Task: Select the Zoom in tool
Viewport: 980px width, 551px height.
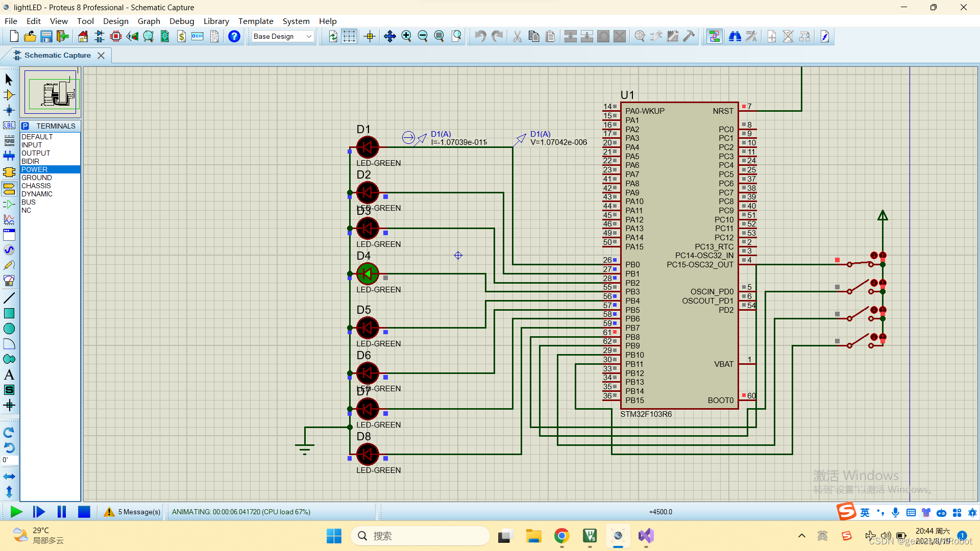Action: (x=405, y=36)
